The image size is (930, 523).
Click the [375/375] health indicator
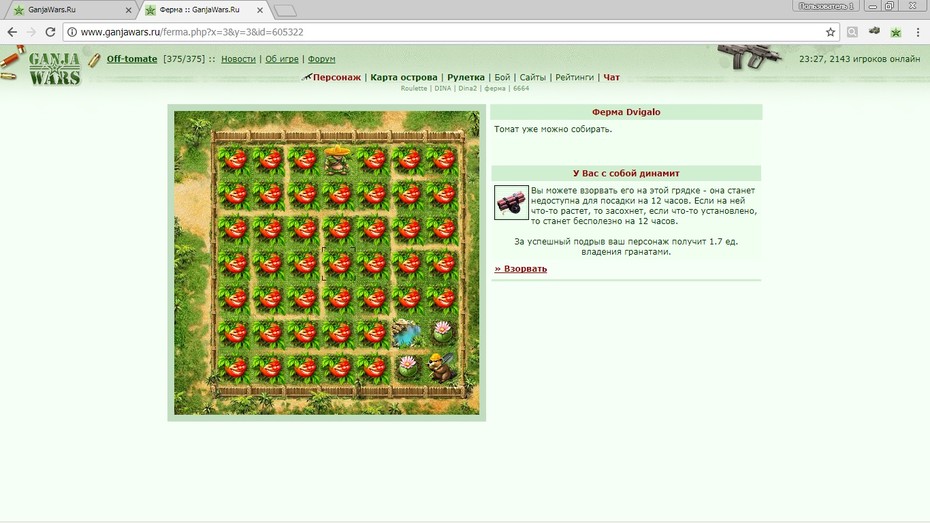click(x=184, y=59)
